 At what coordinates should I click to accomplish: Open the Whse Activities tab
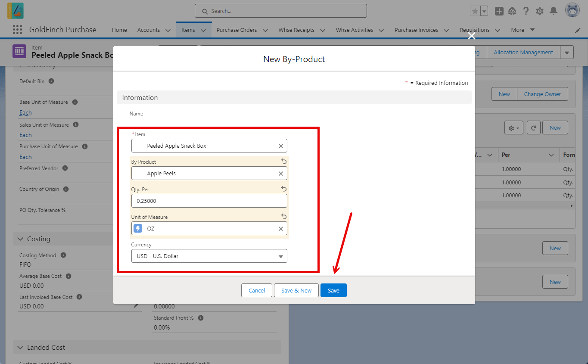click(x=355, y=30)
